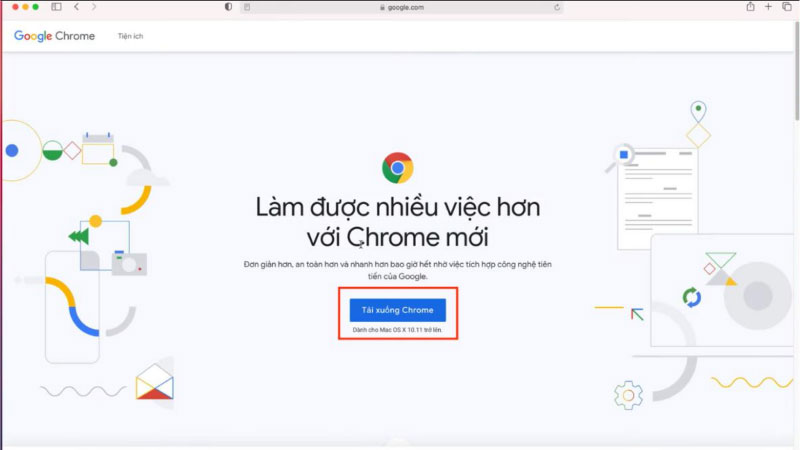
Task: Click the yellow minimize window button
Action: click(x=26, y=7)
